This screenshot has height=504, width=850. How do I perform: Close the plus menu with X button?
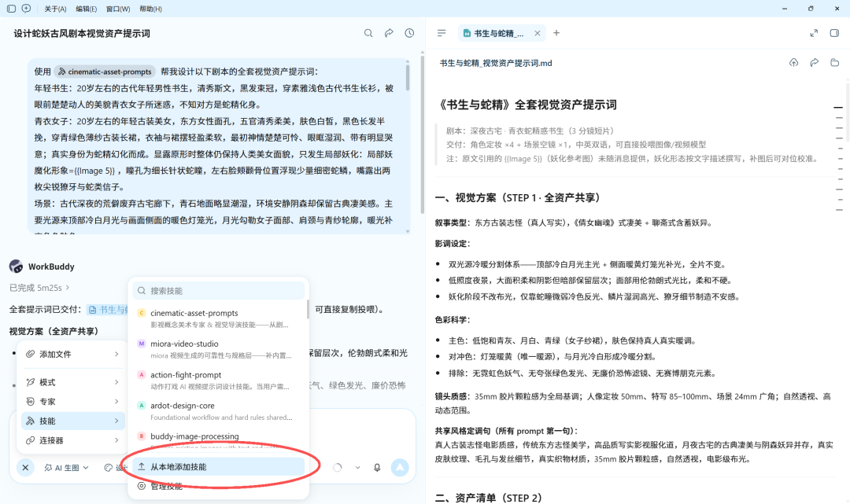25,468
